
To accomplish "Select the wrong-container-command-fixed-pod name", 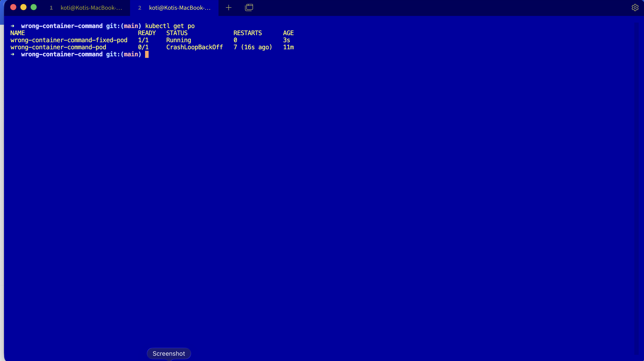I will [69, 40].
